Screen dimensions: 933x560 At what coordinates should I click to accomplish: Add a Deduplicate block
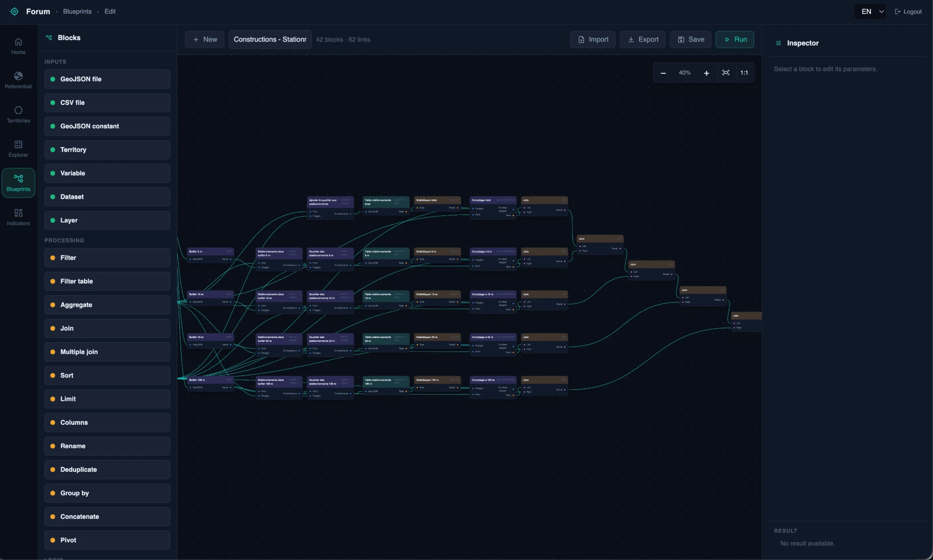[x=107, y=470]
